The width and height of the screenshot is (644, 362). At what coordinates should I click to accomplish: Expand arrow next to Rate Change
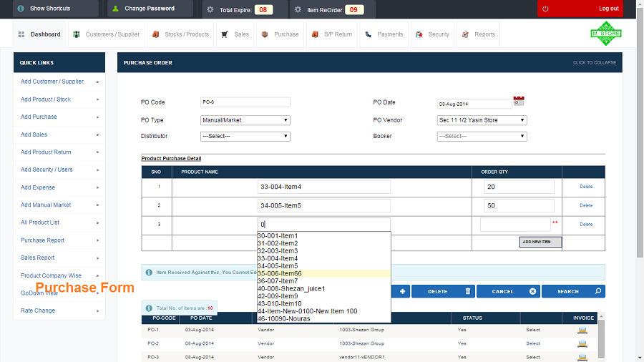coord(98,311)
